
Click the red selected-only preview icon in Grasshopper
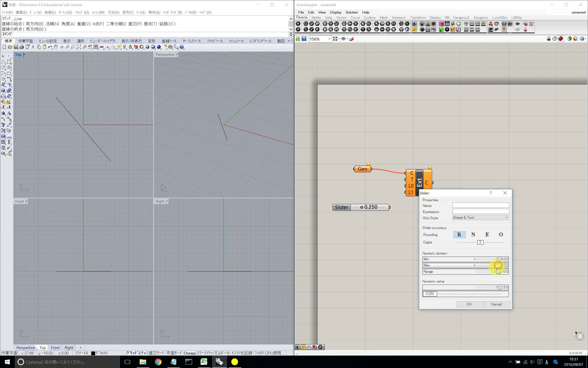561,39
